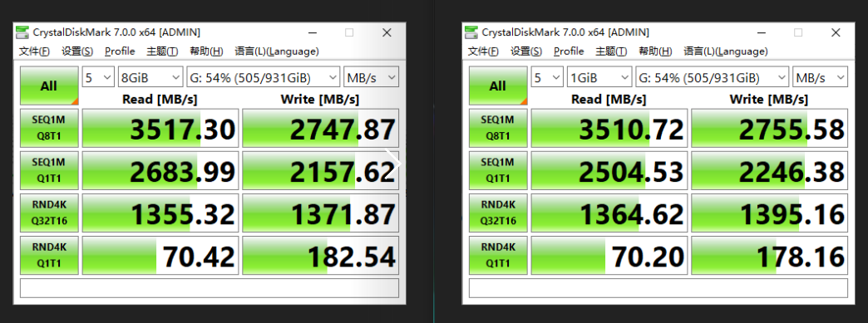Start RND4K Q32T16 test in right window
This screenshot has height=323, width=868.
pyautogui.click(x=498, y=213)
